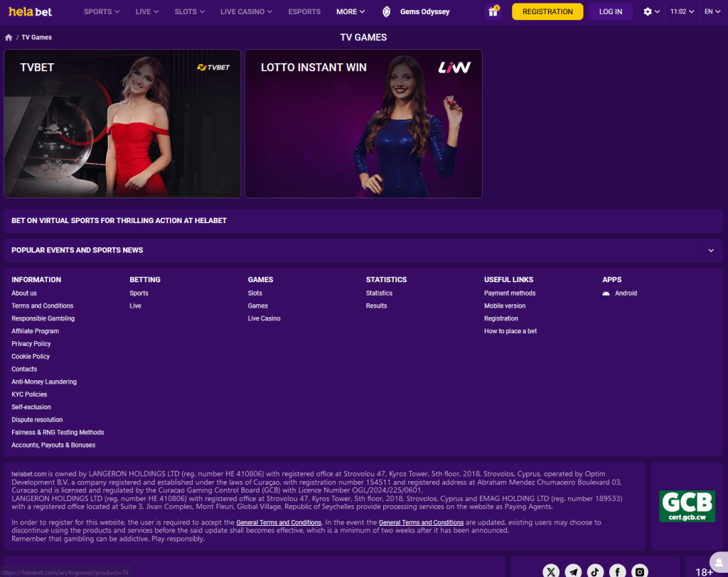Open the About us link
This screenshot has width=728, height=577.
coord(24,293)
